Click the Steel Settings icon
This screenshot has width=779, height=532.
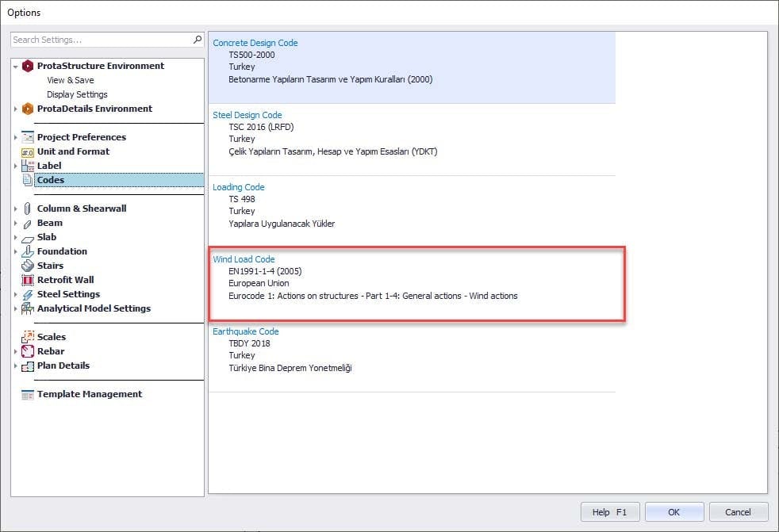28,295
